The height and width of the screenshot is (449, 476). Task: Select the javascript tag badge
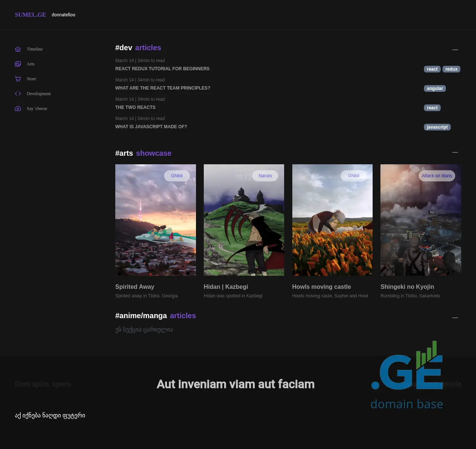click(437, 127)
